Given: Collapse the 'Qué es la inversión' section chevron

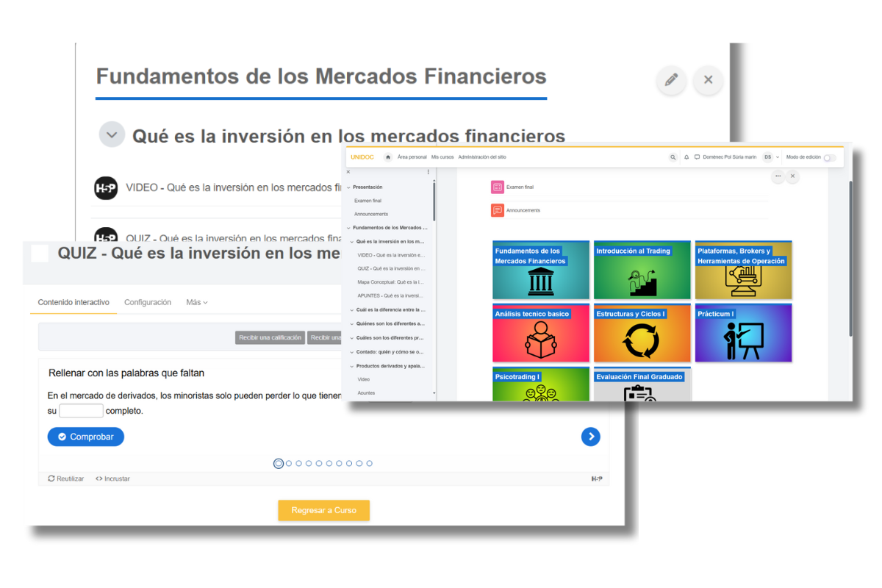Looking at the screenshot, I should tap(112, 135).
